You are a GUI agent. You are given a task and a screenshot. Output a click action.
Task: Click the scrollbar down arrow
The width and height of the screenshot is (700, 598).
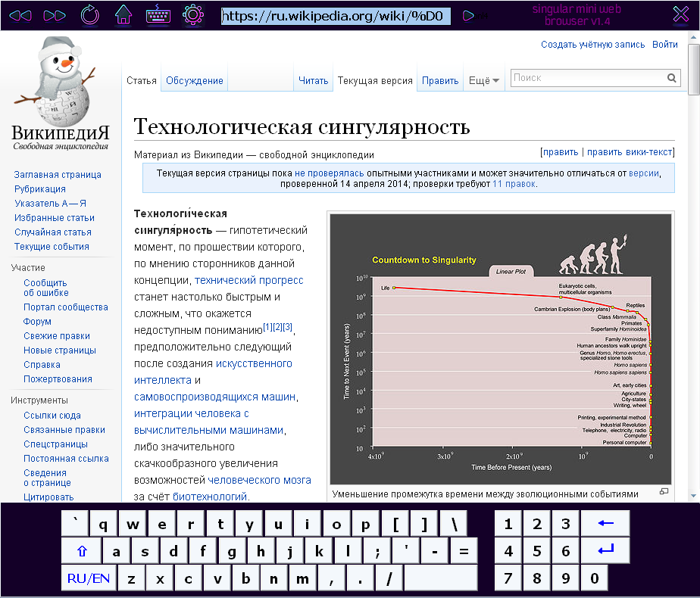(x=694, y=496)
